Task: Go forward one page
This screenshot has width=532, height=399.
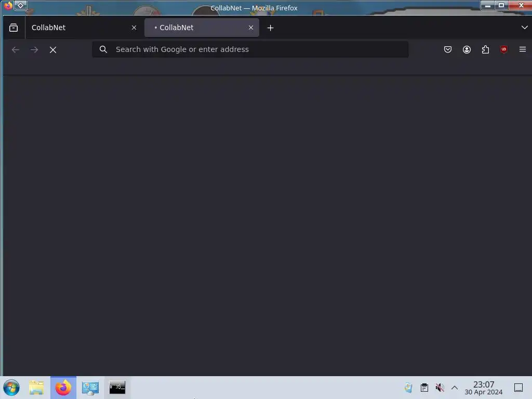Action: (34, 50)
